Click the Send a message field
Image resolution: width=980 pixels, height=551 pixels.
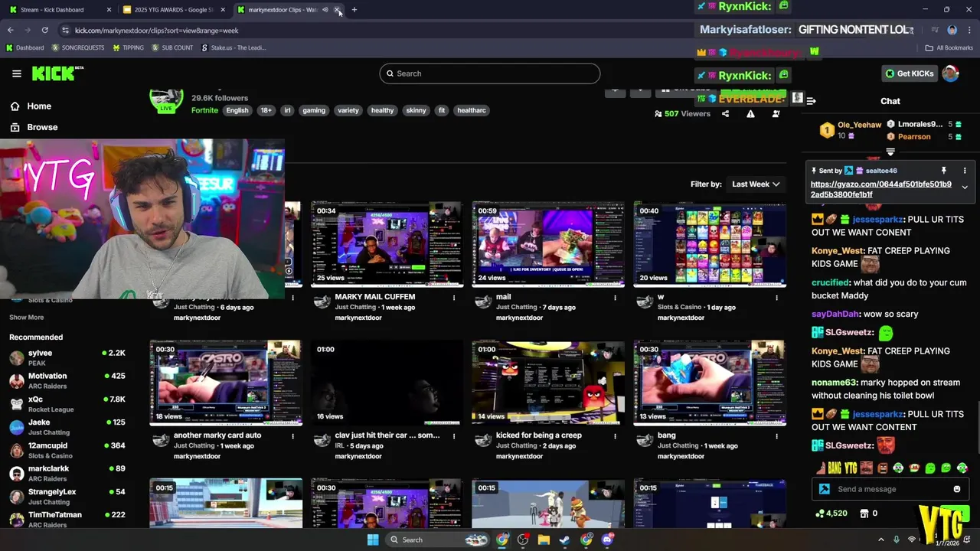[892, 489]
